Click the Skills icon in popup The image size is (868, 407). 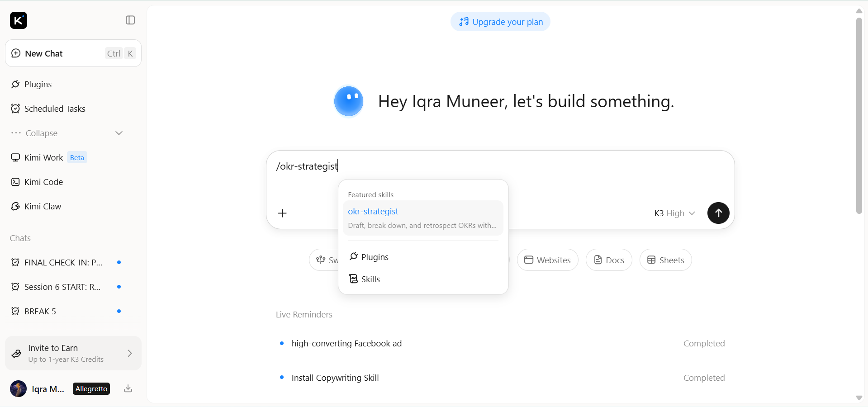(353, 279)
